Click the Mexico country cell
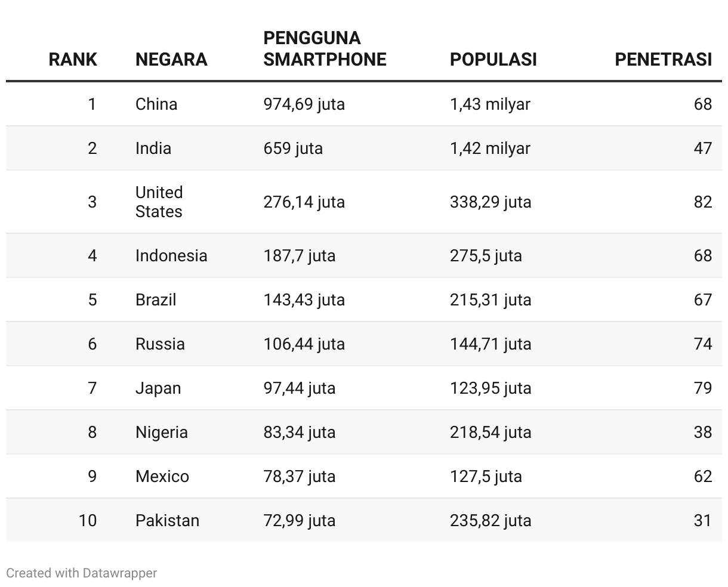Screen dimensions: 728x587 point(162,476)
